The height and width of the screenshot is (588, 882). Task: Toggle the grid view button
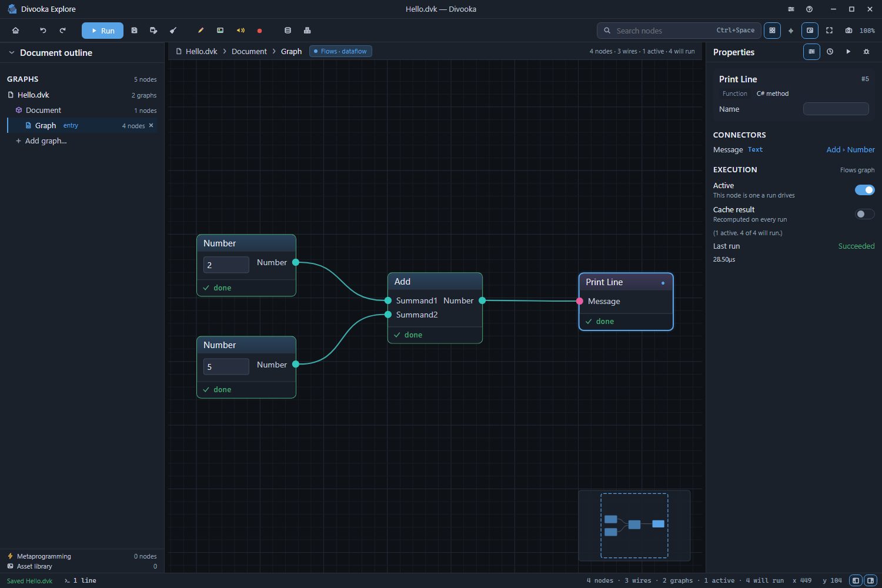coord(772,31)
